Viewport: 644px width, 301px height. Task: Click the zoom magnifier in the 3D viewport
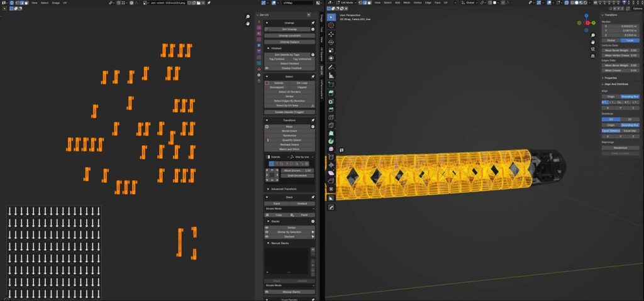(x=593, y=36)
